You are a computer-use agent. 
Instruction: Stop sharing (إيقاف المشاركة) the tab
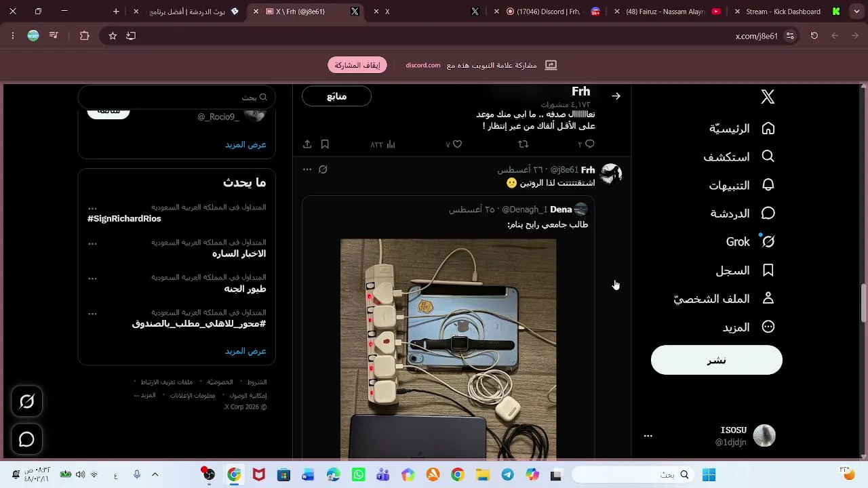click(x=357, y=65)
